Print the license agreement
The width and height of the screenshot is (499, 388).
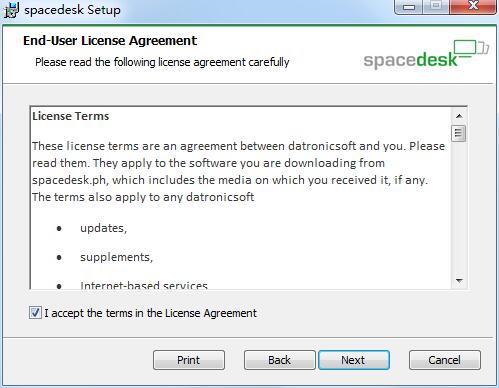click(189, 360)
